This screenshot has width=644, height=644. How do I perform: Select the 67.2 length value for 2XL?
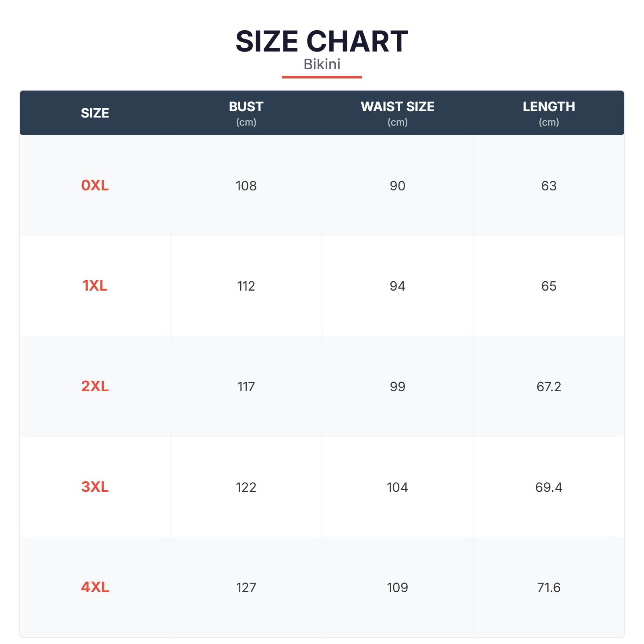tap(549, 387)
